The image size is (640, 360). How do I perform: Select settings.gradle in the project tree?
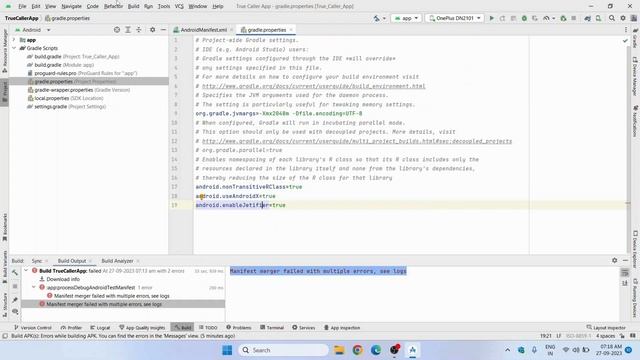pyautogui.click(x=67, y=107)
